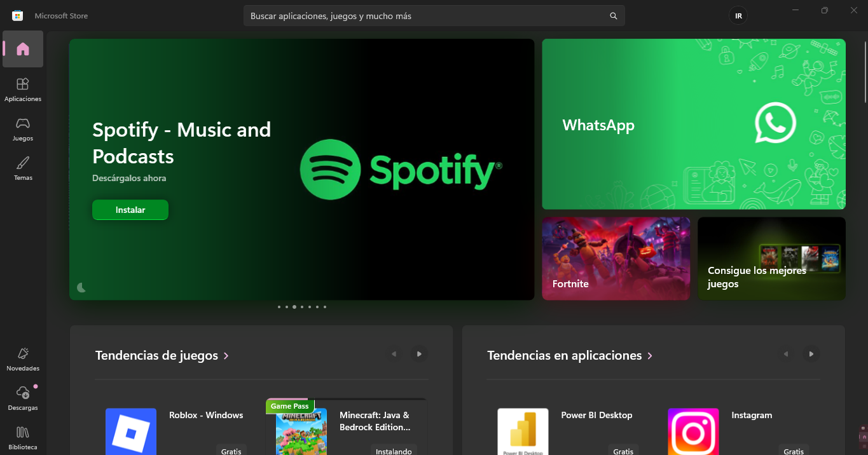
Task: Open the Novedades page
Action: tap(23, 359)
